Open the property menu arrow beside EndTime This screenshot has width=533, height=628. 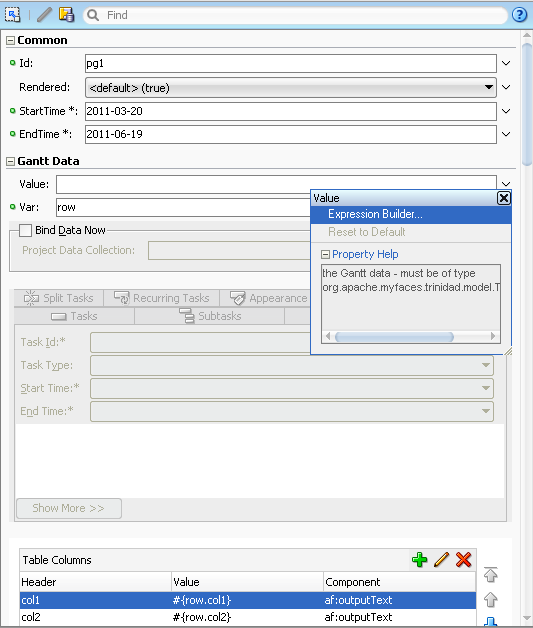(506, 134)
